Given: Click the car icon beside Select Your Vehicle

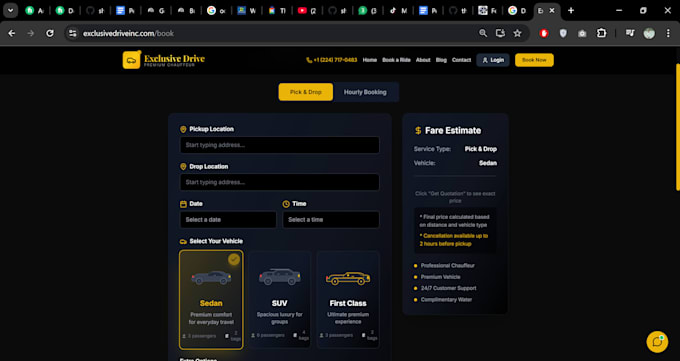Looking at the screenshot, I should 183,241.
